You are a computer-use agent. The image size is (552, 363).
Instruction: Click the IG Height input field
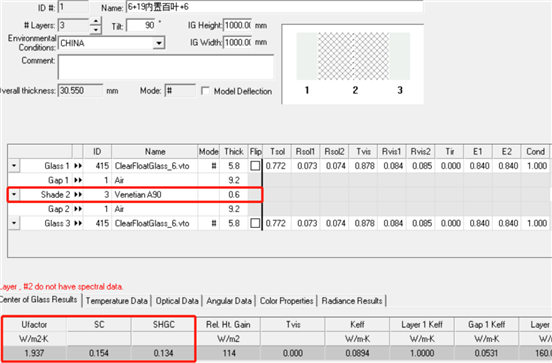click(238, 25)
